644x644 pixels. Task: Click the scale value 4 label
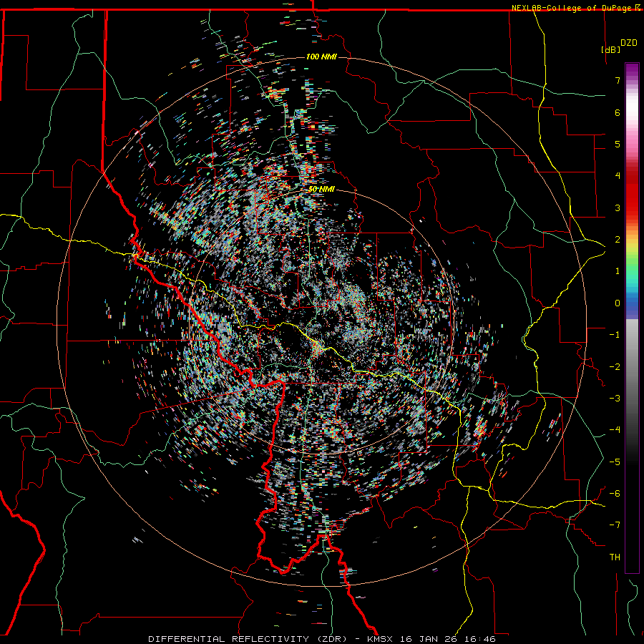[x=618, y=176]
